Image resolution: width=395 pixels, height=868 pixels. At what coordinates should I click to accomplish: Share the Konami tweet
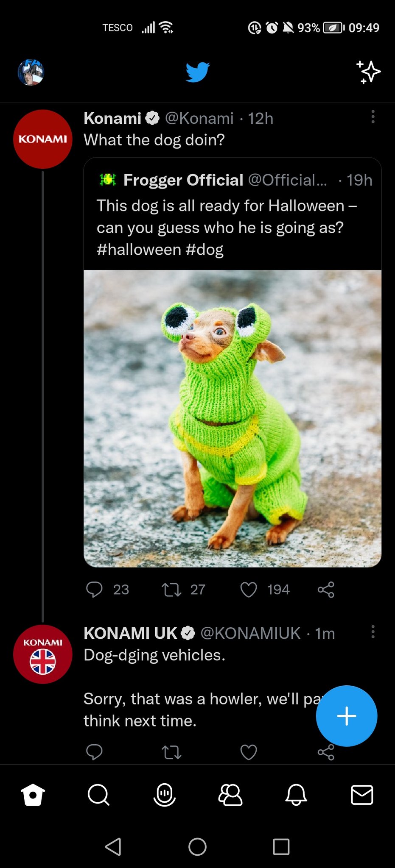(326, 590)
